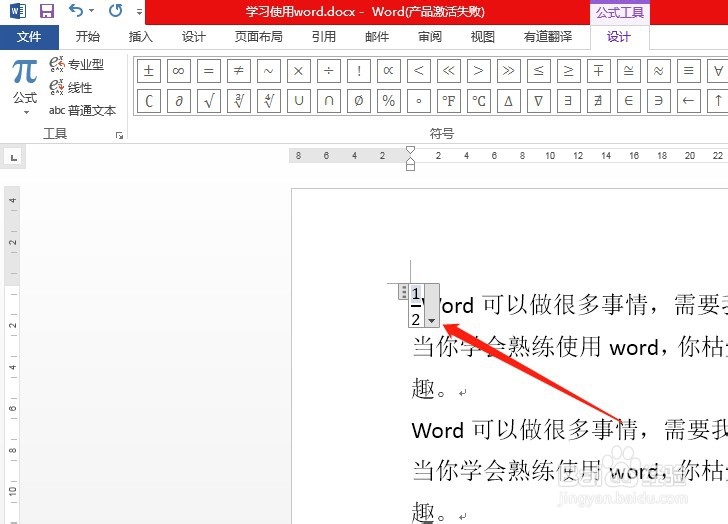Image resolution: width=728 pixels, height=524 pixels.
Task: Insert the union symbol
Action: pos(299,101)
